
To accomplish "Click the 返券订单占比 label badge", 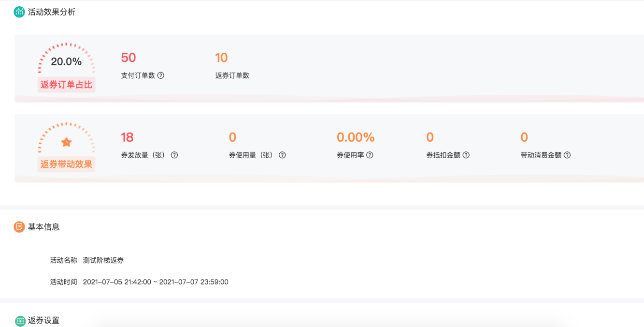I will tap(66, 85).
